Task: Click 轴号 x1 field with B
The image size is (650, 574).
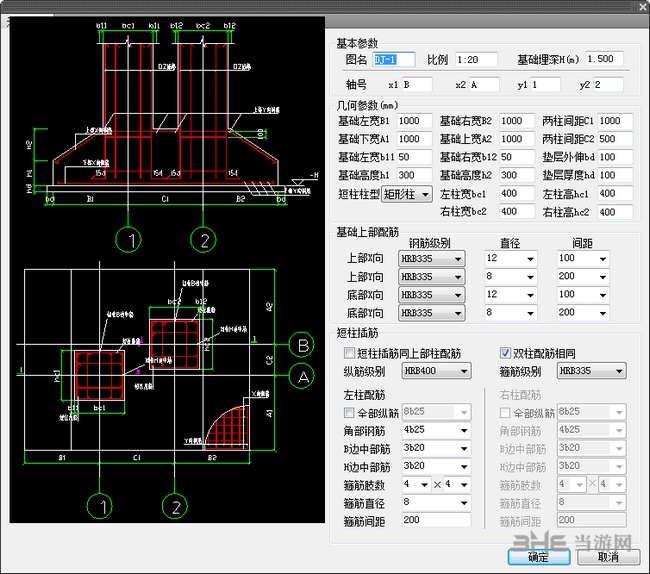Action: coord(417,85)
